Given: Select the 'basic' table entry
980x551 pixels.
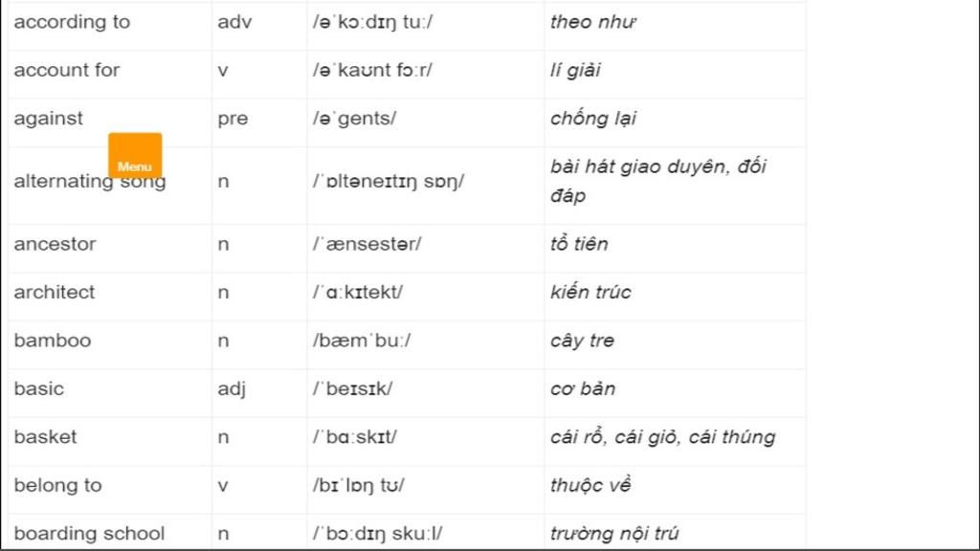Looking at the screenshot, I should [x=38, y=388].
